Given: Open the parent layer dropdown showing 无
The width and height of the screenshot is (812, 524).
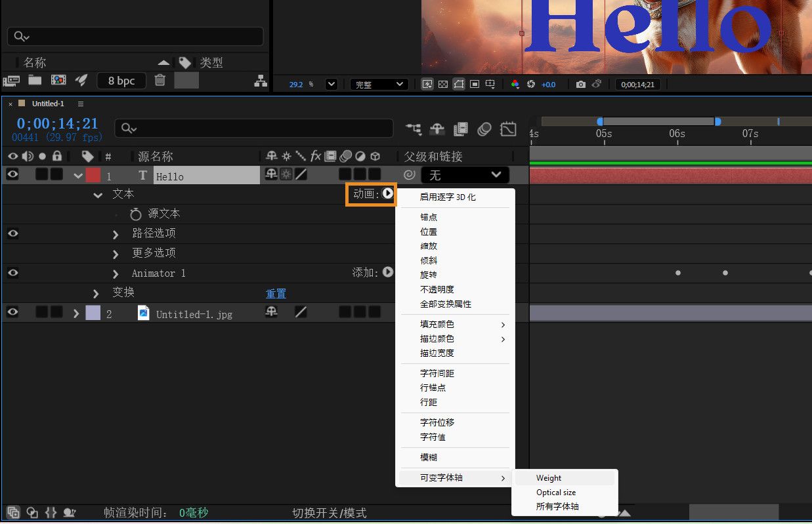Looking at the screenshot, I should tap(465, 174).
